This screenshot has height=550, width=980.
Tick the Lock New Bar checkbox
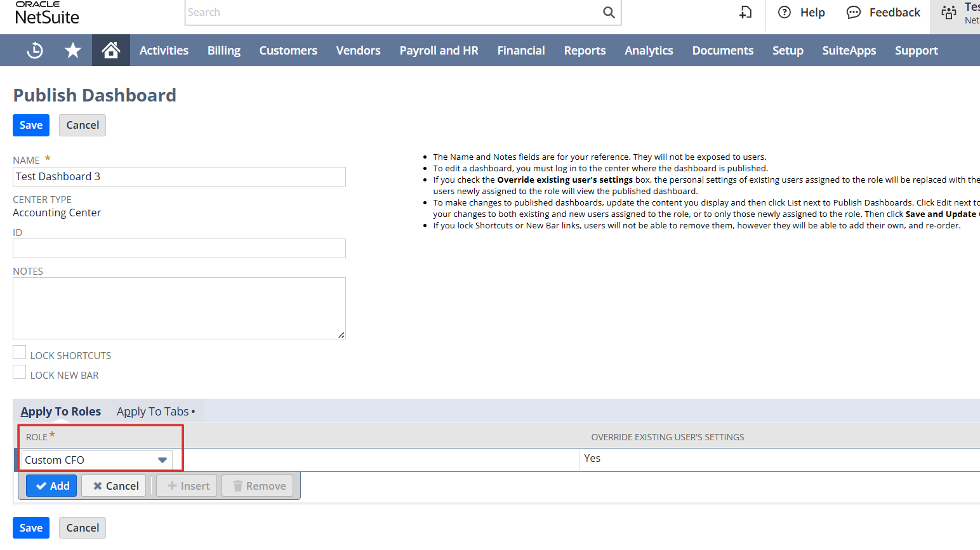[20, 372]
